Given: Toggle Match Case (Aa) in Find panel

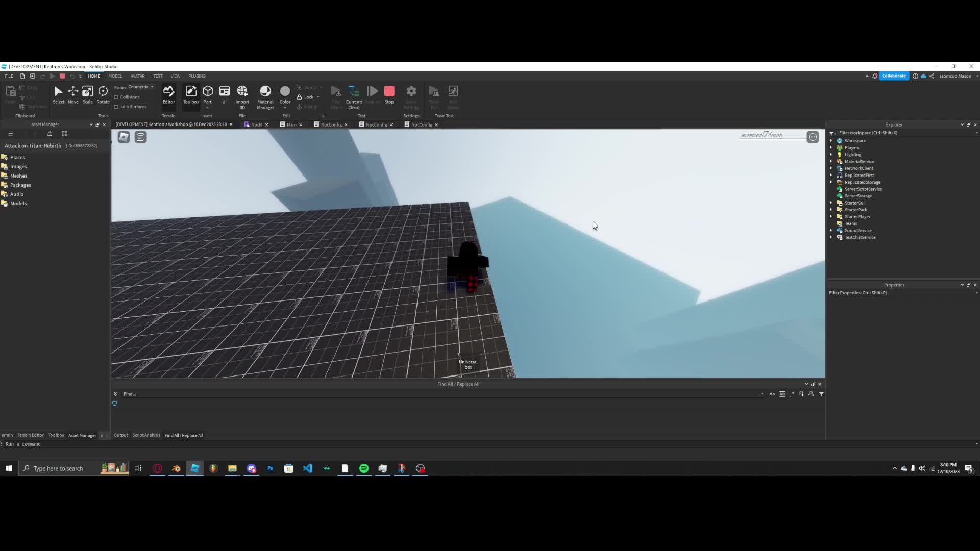Looking at the screenshot, I should click(x=772, y=394).
